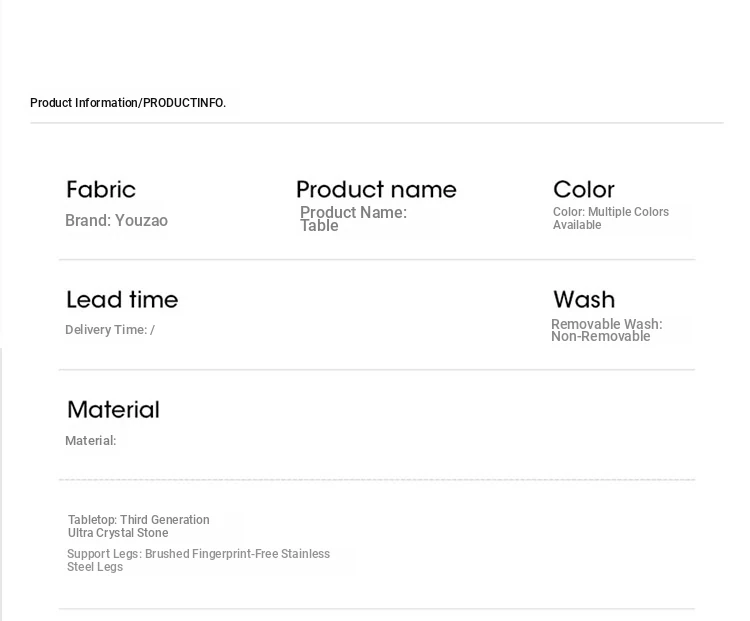Click the word Available under Color

pos(577,225)
